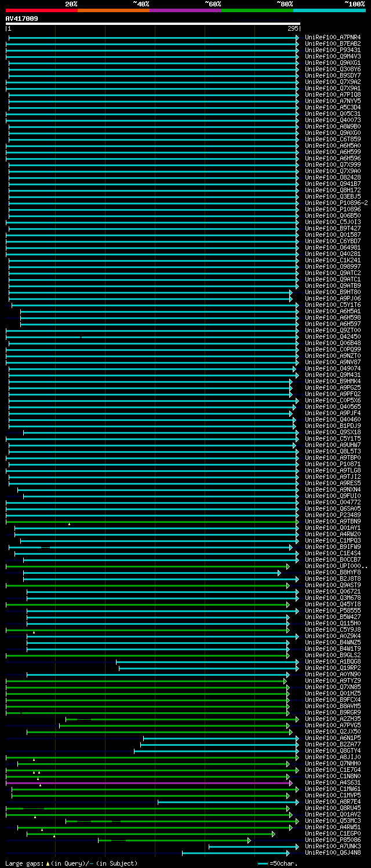Select hit label UniRef100_Q115H0
The height and width of the screenshot is (868, 371).
(x=333, y=623)
